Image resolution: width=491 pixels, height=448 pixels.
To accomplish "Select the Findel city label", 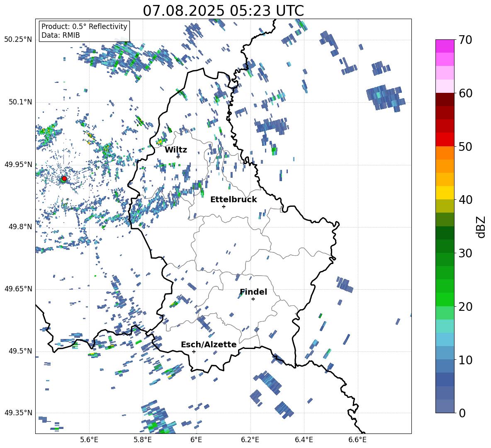I will coord(253,292).
